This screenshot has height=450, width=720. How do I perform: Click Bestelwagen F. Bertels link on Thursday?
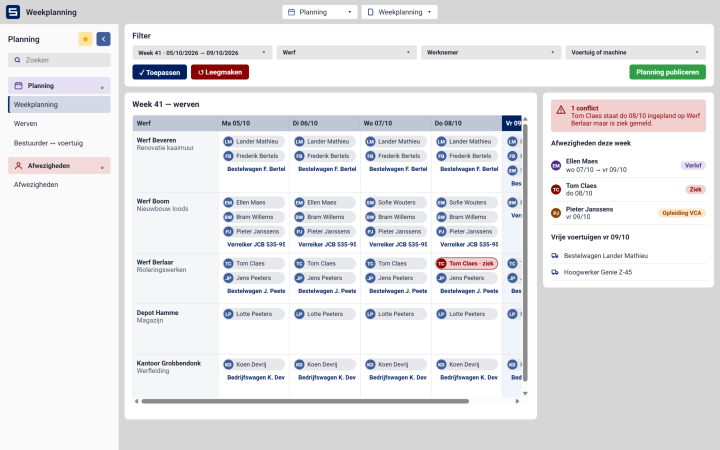469,169
